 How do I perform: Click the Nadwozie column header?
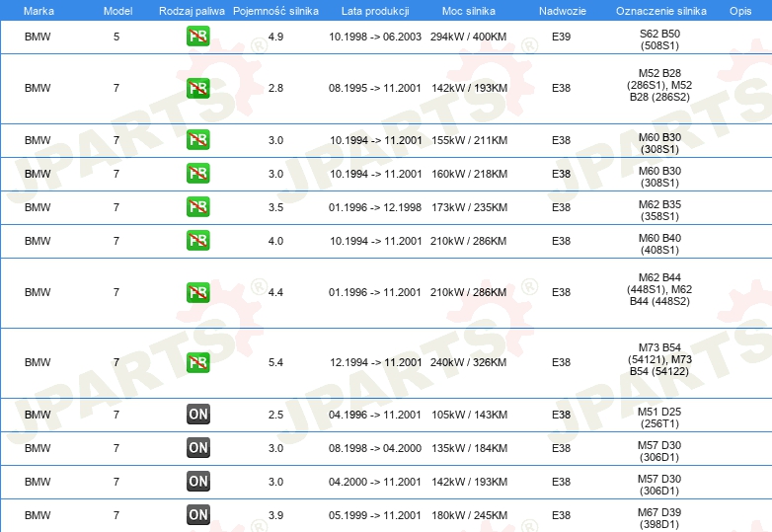(x=563, y=11)
